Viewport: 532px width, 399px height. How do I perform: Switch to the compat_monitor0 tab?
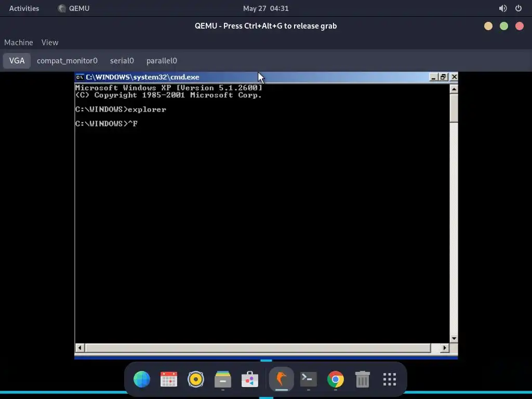click(x=67, y=61)
